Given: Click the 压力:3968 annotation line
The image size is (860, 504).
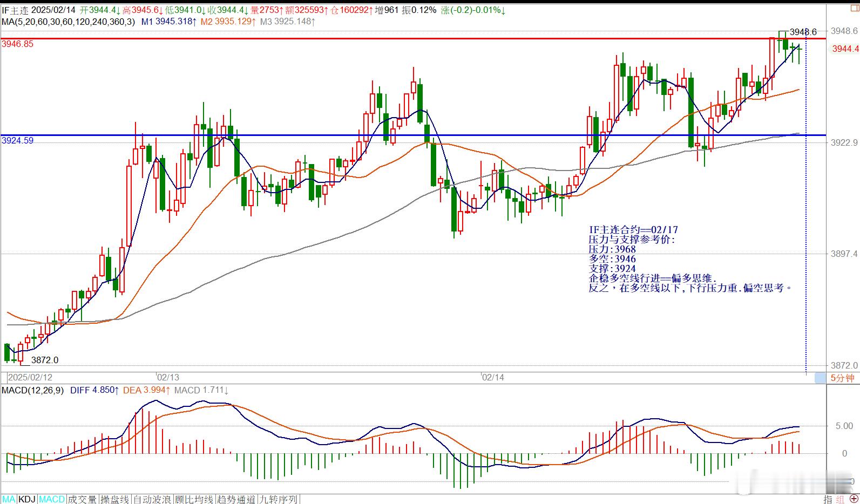Looking at the screenshot, I should coord(612,249).
